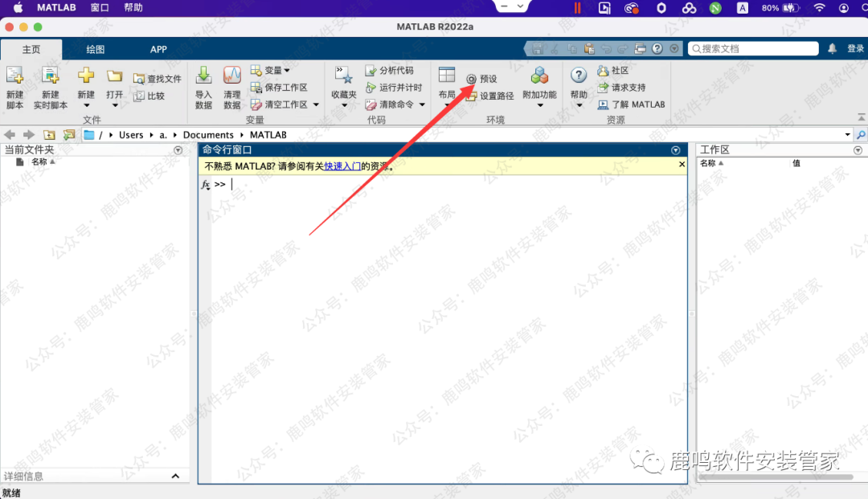Open 预设 (Preferences) gear icon

(471, 79)
